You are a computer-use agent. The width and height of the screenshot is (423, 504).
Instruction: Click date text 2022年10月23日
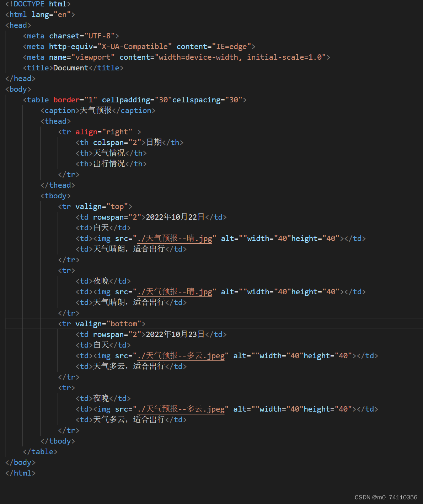pos(175,334)
